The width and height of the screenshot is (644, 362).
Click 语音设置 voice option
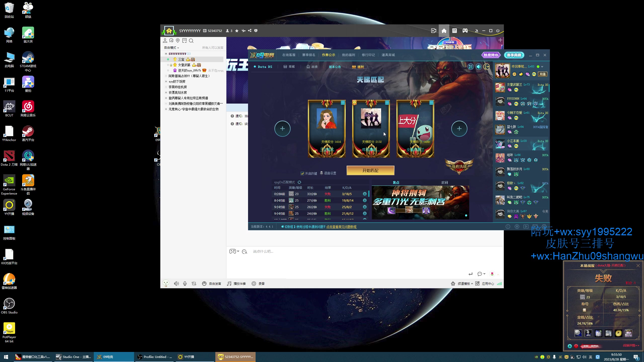pos(328,173)
